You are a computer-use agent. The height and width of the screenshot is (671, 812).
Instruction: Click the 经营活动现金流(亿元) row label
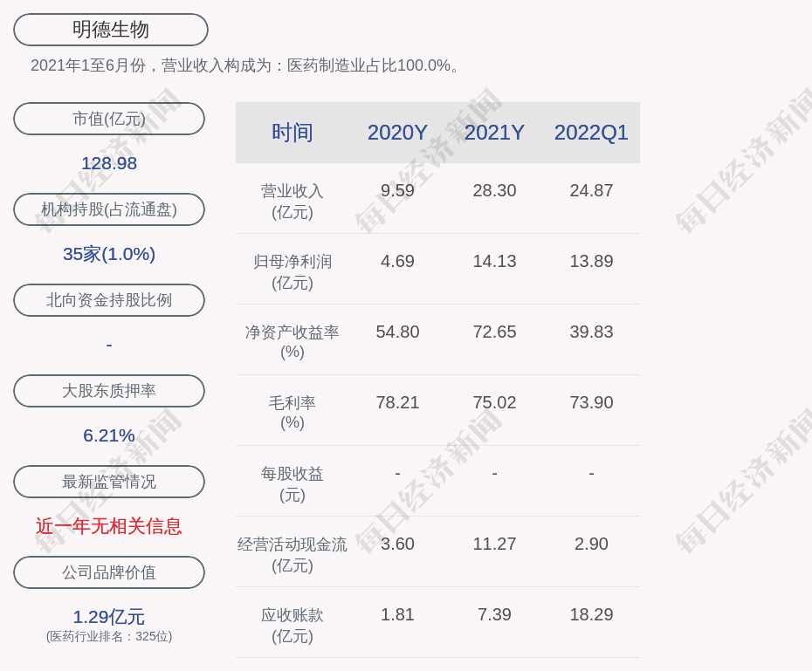pos(292,555)
